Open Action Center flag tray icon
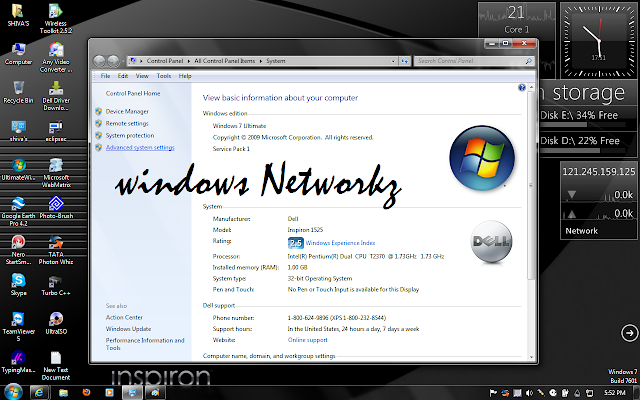 pos(493,393)
